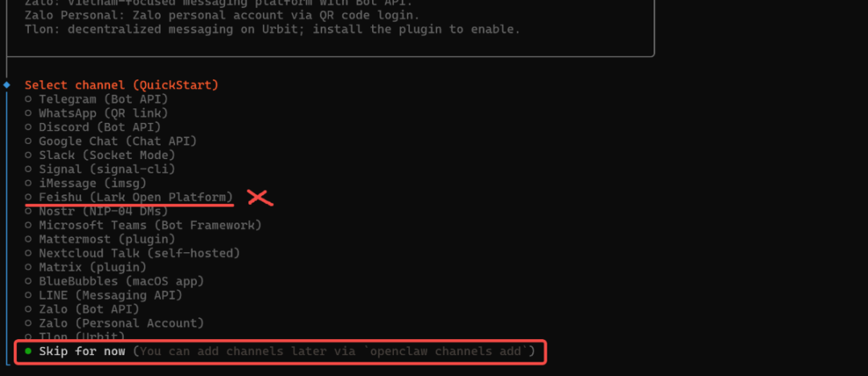Choose WhatsApp (QR link) channel

97,113
